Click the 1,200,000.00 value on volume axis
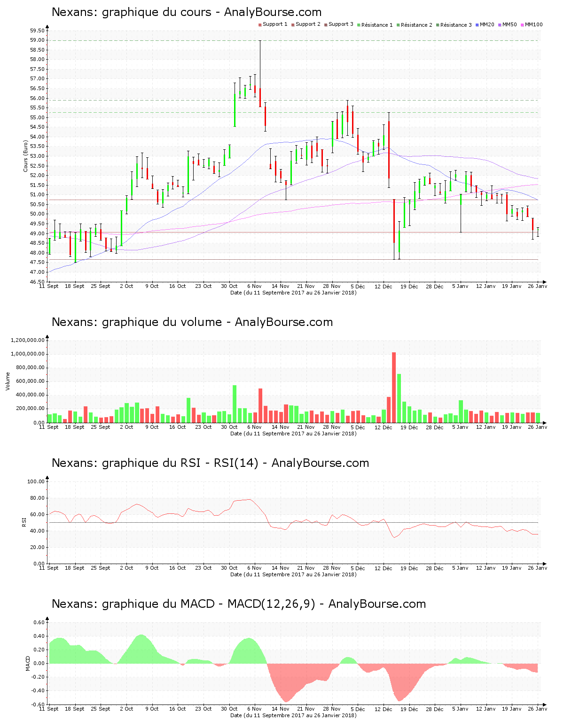The image size is (564, 728). [27, 340]
